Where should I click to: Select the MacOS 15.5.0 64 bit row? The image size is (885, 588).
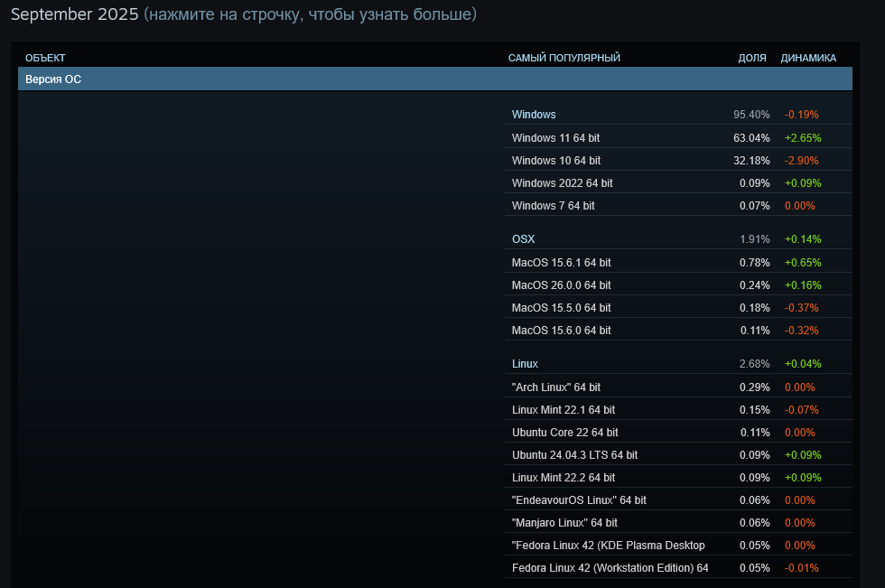tap(678, 307)
